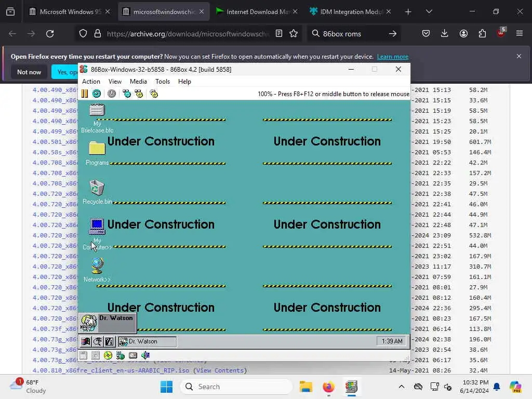Open the Firefox hamburger application menu
This screenshot has height=399, width=532.
(x=520, y=33)
